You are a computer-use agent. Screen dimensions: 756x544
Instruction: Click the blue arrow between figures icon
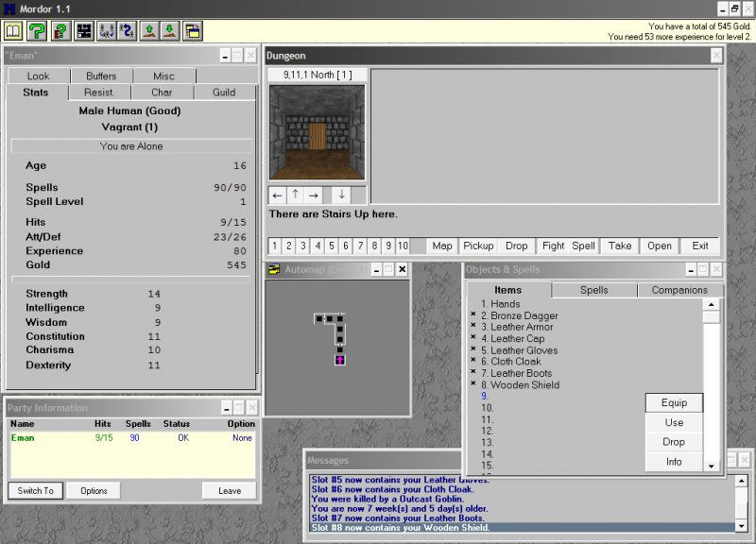128,31
